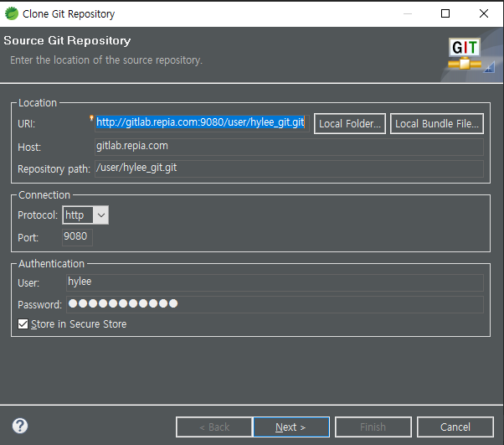Click the content assist marker beside URI
This screenshot has height=445, width=504.
[92, 119]
